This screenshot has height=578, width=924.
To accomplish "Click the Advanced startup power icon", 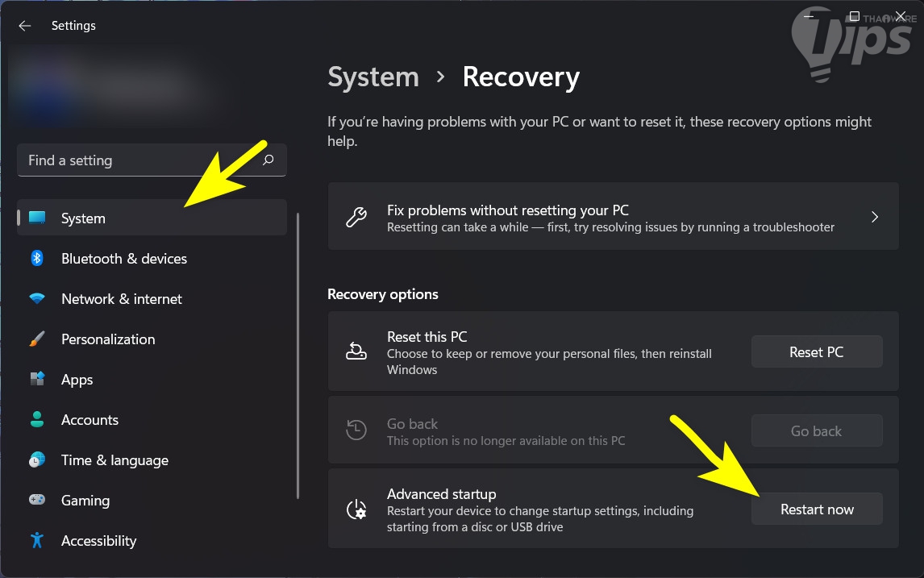I will [356, 509].
